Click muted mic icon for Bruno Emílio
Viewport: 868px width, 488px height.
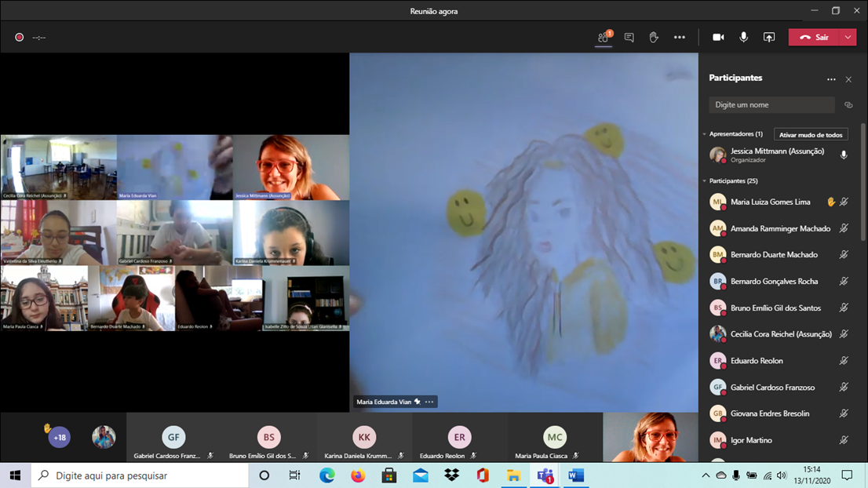844,308
